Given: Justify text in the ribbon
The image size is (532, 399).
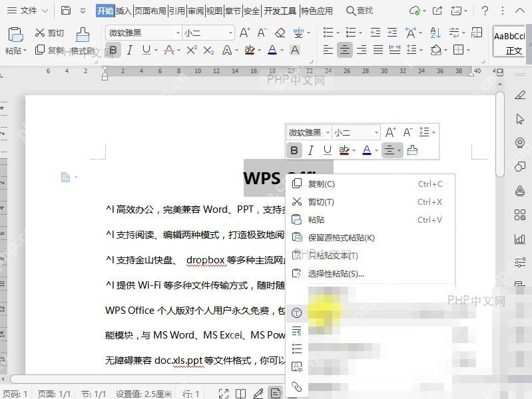Looking at the screenshot, I should click(x=378, y=50).
